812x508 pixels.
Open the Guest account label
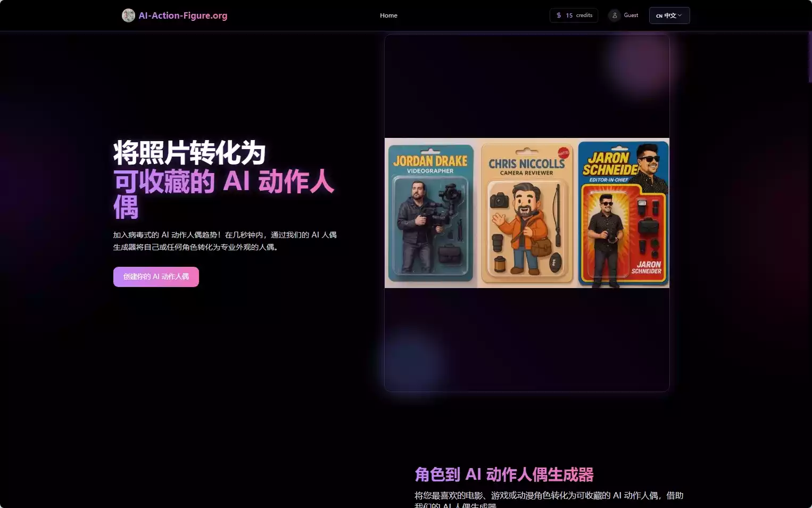click(631, 15)
